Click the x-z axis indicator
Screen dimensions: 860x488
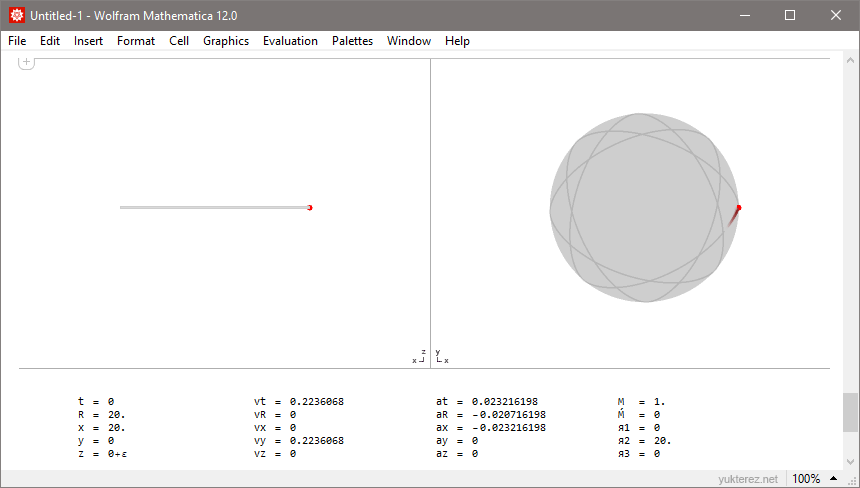tap(419, 357)
